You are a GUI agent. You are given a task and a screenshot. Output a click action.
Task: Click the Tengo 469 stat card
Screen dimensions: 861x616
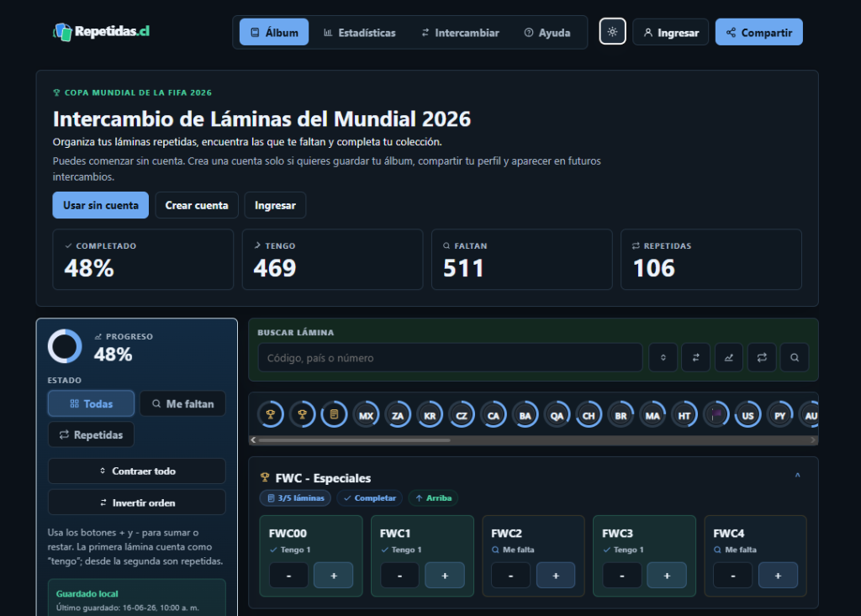click(x=332, y=259)
